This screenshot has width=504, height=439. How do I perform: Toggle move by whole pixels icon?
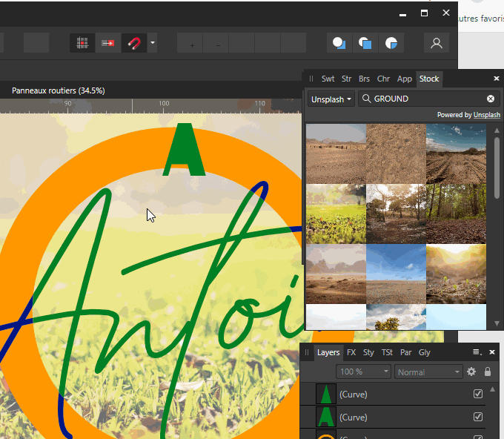tap(108, 43)
